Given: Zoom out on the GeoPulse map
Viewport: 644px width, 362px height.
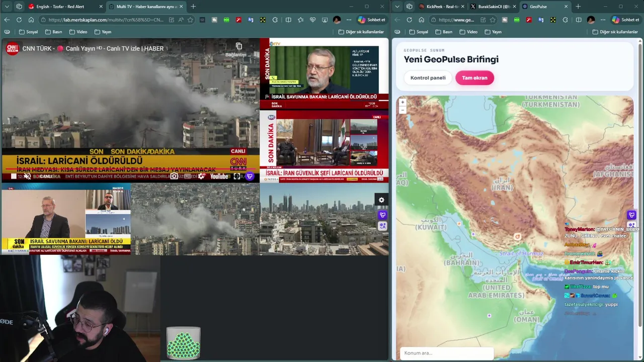Looking at the screenshot, I should (x=403, y=109).
